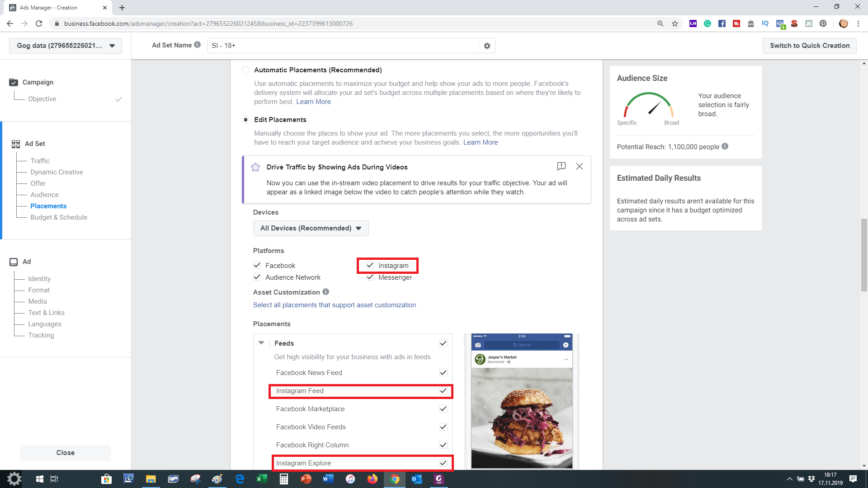Open the Audience section in sidebar
Image resolution: width=868 pixels, height=488 pixels.
click(x=44, y=195)
